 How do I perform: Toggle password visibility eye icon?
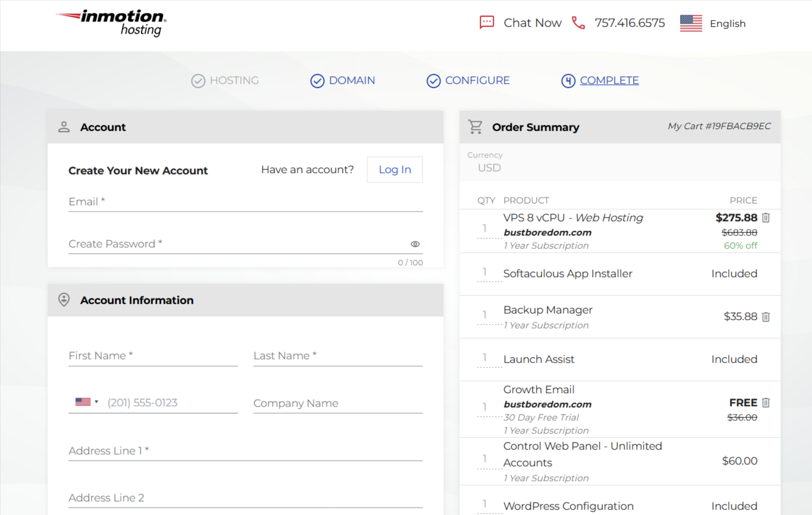415,244
